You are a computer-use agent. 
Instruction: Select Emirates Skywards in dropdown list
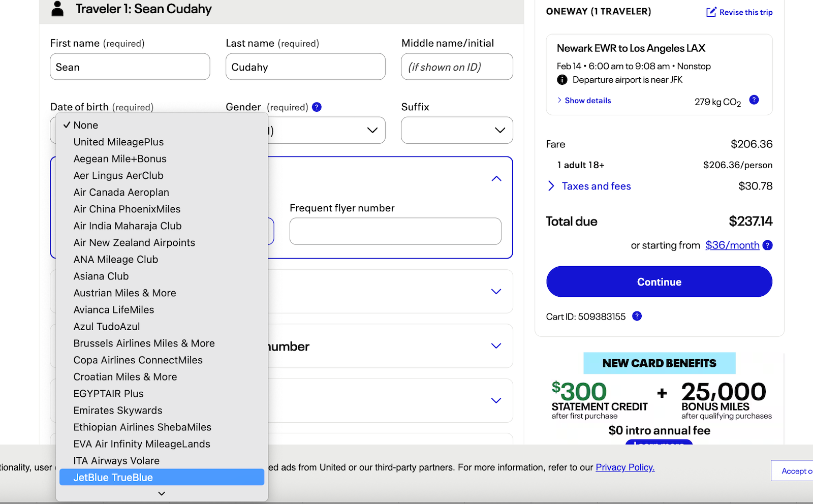click(118, 411)
